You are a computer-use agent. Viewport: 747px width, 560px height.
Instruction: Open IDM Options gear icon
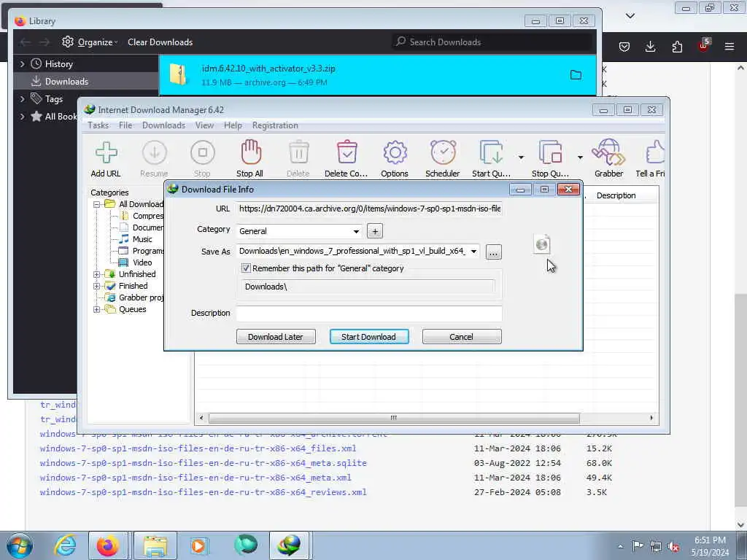(x=395, y=153)
